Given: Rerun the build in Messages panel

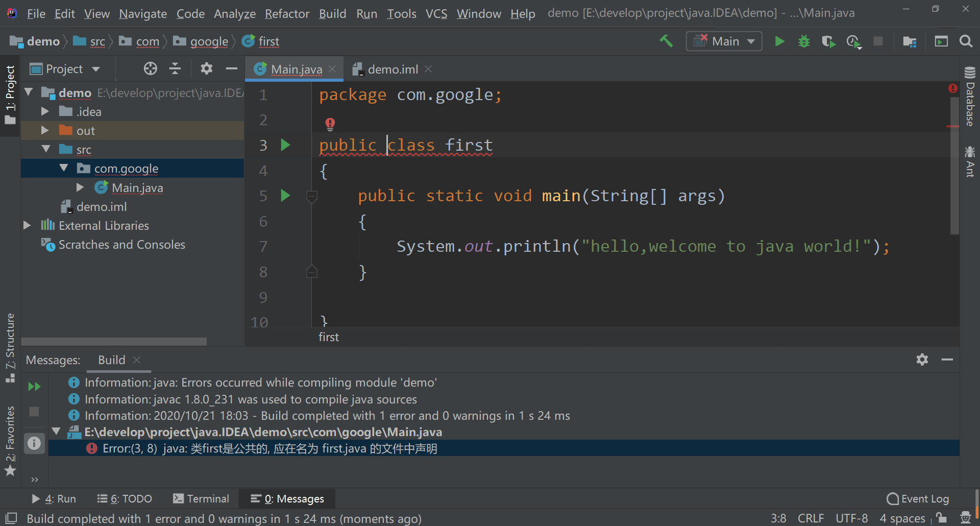Looking at the screenshot, I should pos(34,387).
